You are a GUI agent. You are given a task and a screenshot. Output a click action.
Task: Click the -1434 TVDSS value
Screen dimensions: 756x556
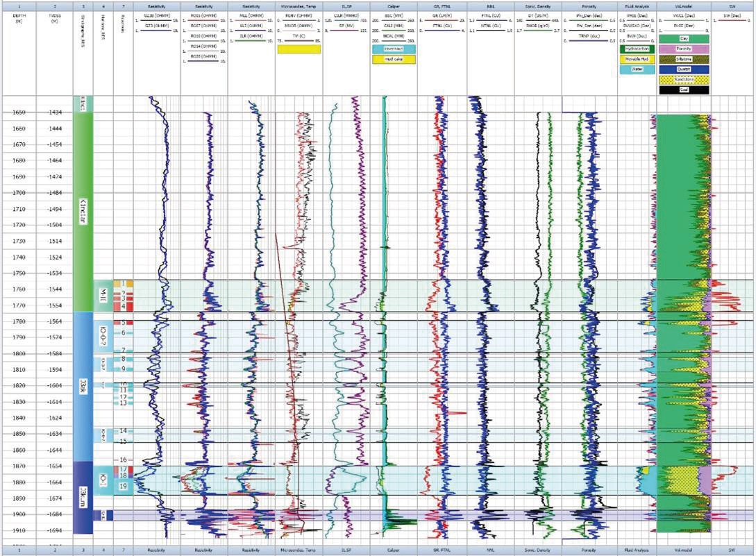(x=54, y=112)
